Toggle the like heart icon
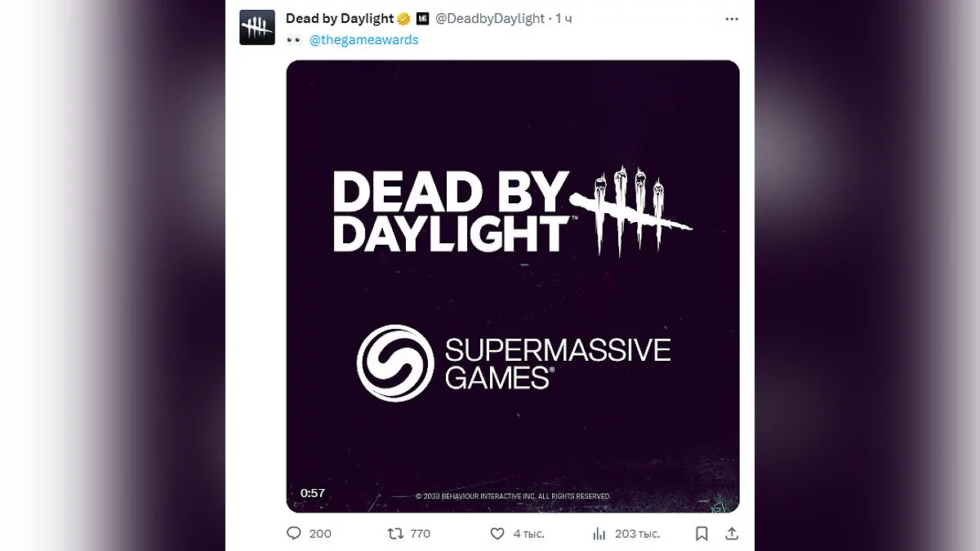 coord(497,533)
